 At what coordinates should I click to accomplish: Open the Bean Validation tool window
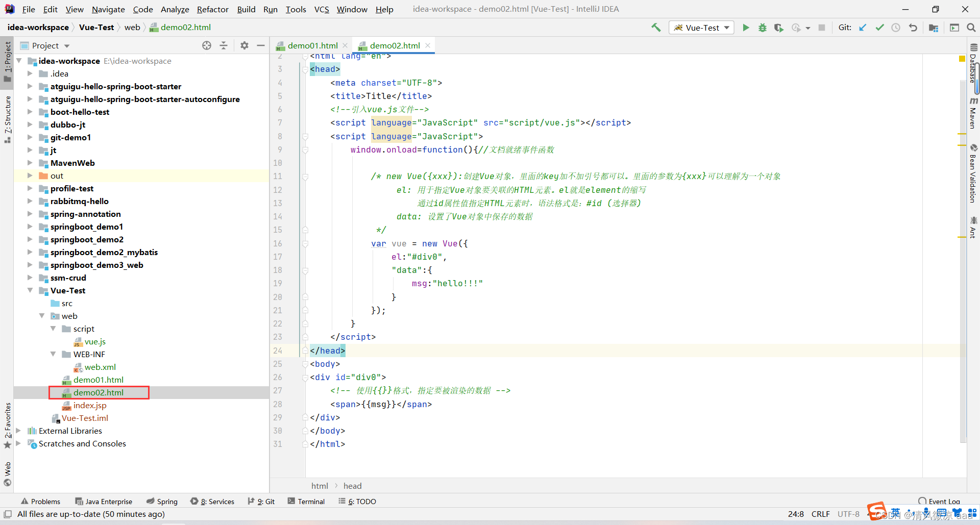pos(973,173)
